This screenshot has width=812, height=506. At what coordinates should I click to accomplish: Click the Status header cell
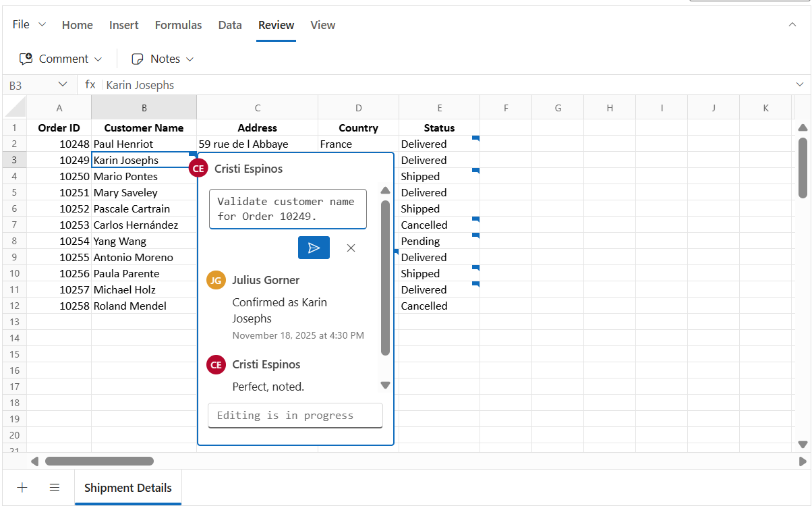click(x=439, y=128)
